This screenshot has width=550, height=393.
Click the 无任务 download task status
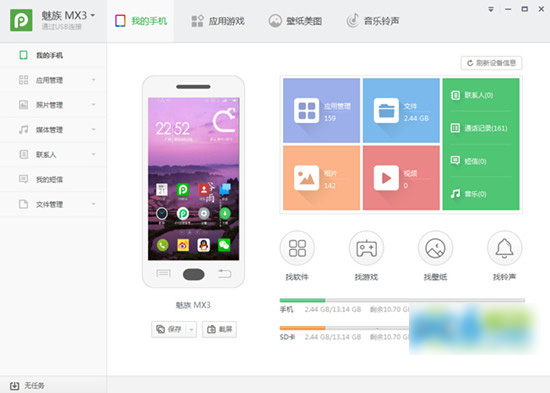click(27, 386)
